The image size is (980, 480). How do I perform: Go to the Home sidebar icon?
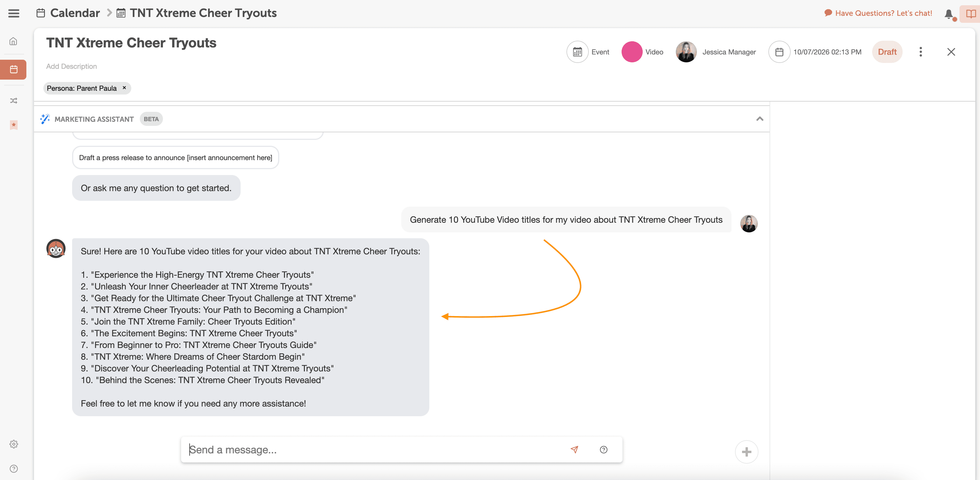[13, 41]
